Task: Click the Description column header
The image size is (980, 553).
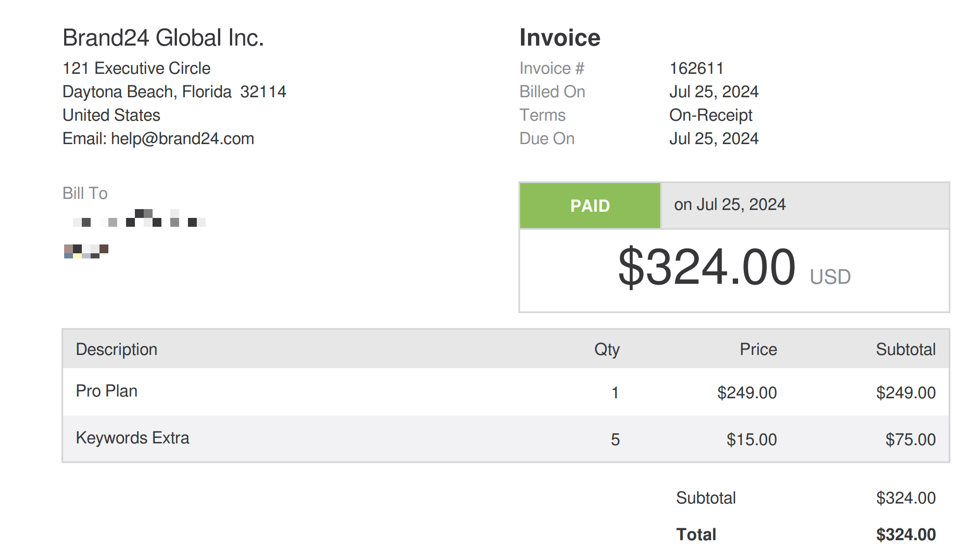Action: click(x=117, y=350)
